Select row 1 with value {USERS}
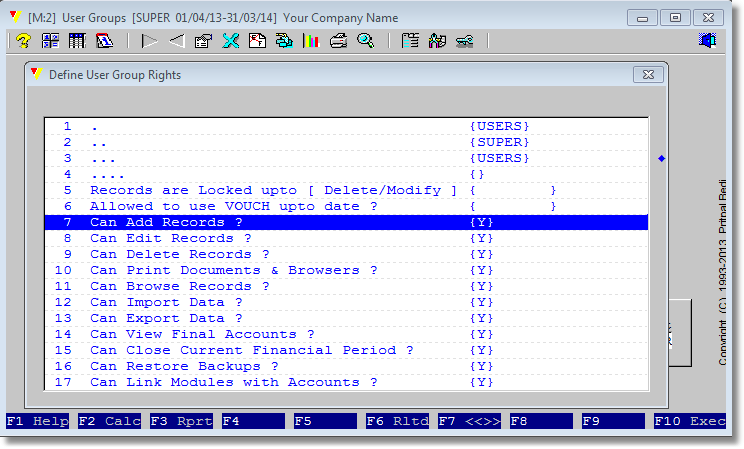 pos(346,126)
